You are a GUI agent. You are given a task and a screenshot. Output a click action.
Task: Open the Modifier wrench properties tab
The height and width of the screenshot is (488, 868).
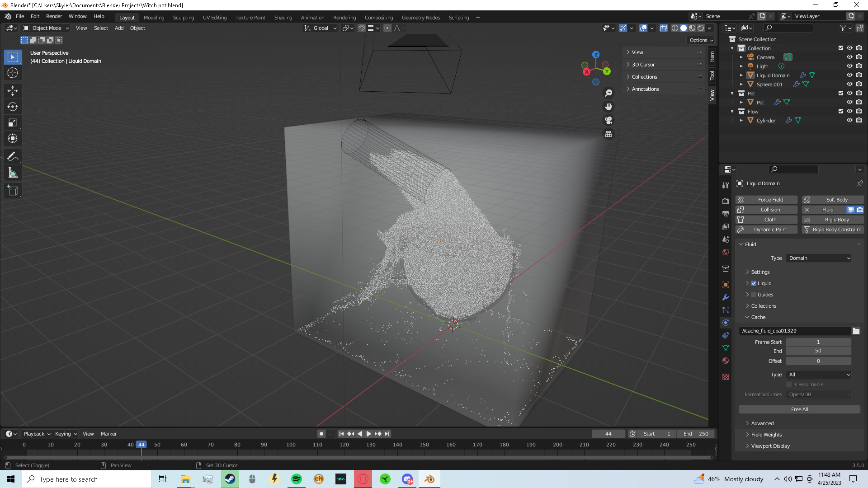pos(726,297)
